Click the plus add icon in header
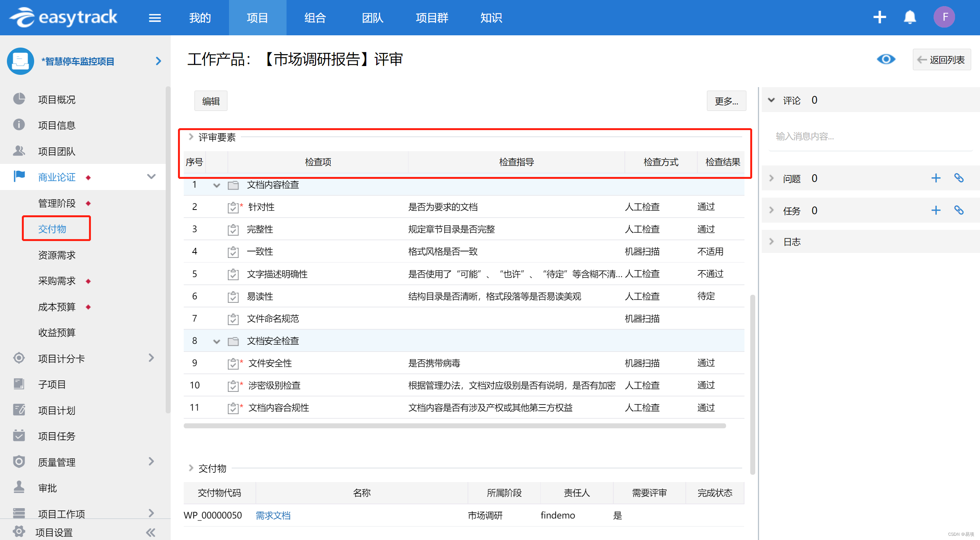 [x=879, y=17]
